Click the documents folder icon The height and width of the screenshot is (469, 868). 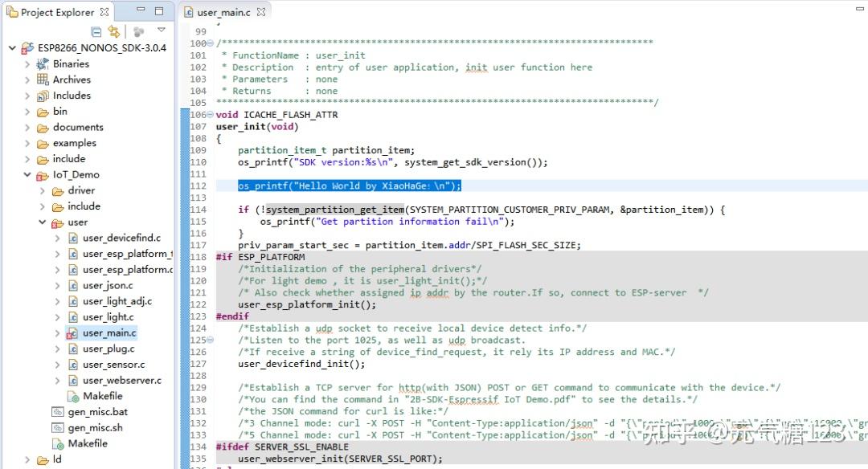tap(43, 128)
